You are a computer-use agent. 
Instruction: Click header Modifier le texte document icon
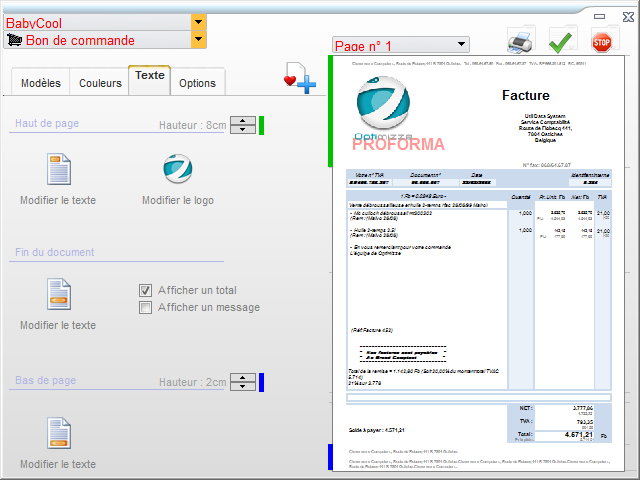(x=58, y=169)
